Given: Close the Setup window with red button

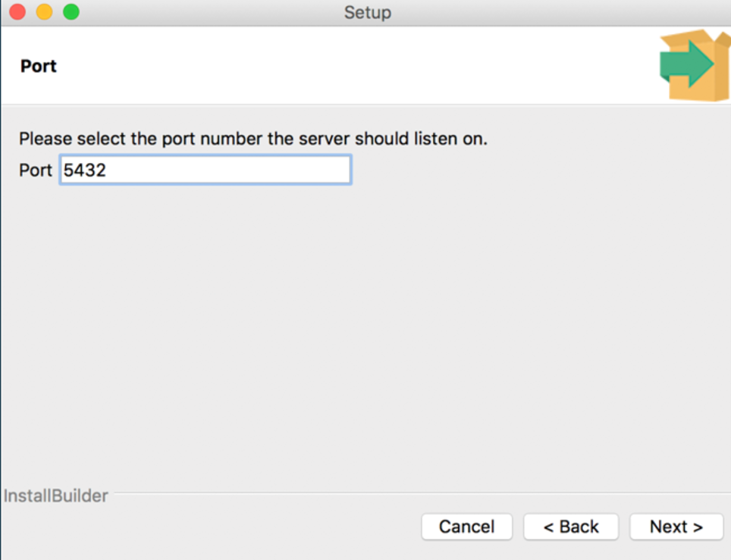Looking at the screenshot, I should click(x=17, y=12).
